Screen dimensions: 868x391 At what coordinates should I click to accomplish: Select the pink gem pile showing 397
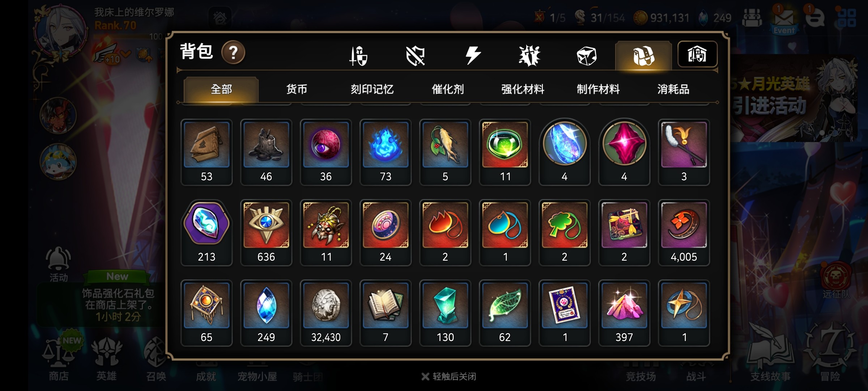pyautogui.click(x=624, y=313)
